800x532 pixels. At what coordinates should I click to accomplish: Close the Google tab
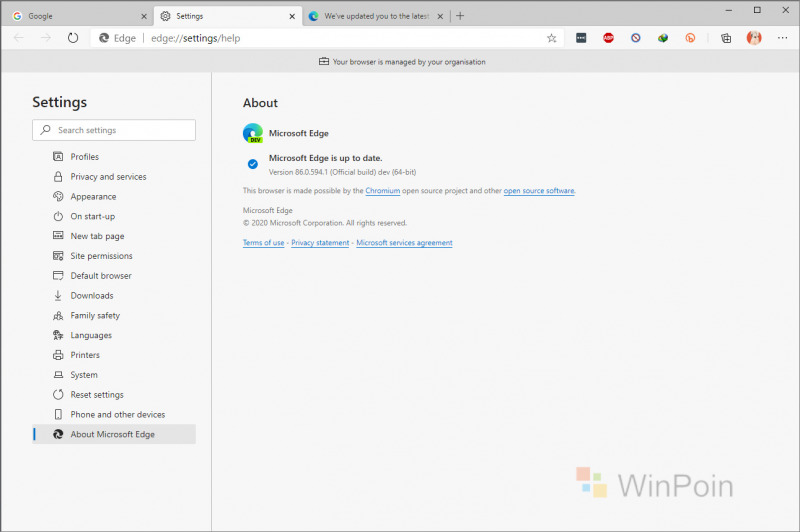point(144,16)
